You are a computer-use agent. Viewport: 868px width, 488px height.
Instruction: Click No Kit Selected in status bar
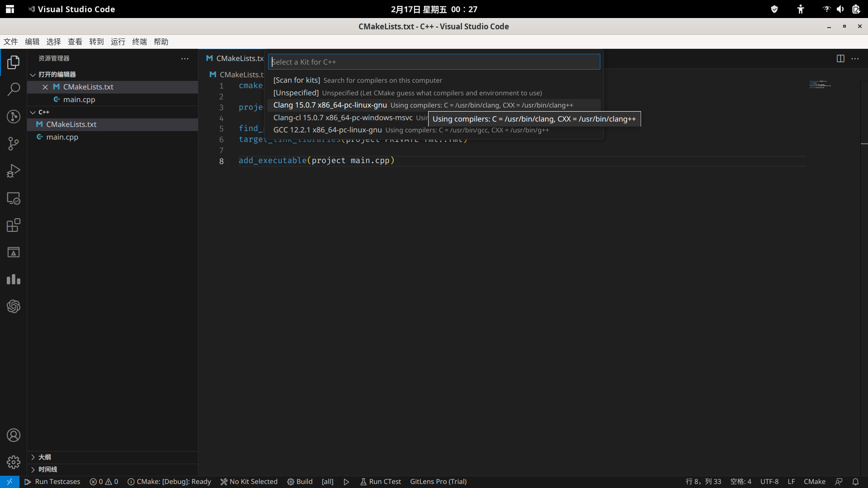pyautogui.click(x=249, y=482)
